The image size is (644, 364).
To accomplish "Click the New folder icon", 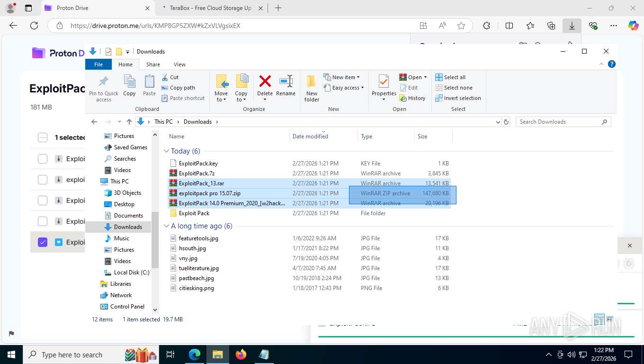I will [x=312, y=81].
